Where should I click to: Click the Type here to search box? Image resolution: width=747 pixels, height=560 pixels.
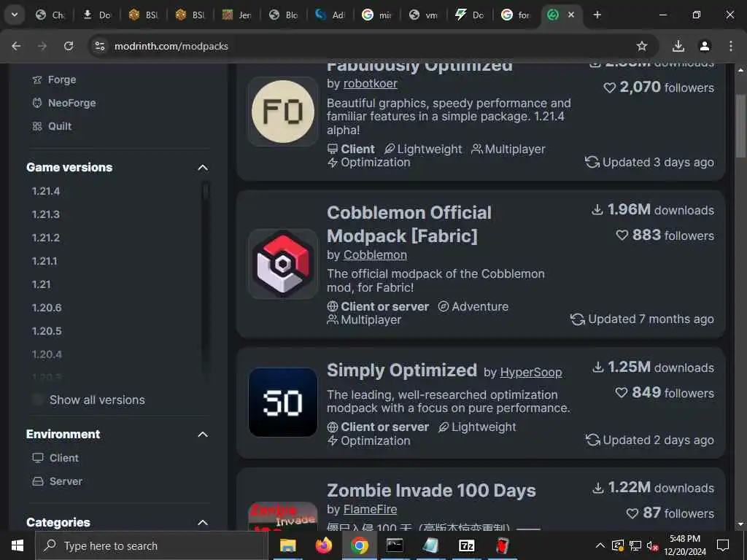(x=152, y=545)
